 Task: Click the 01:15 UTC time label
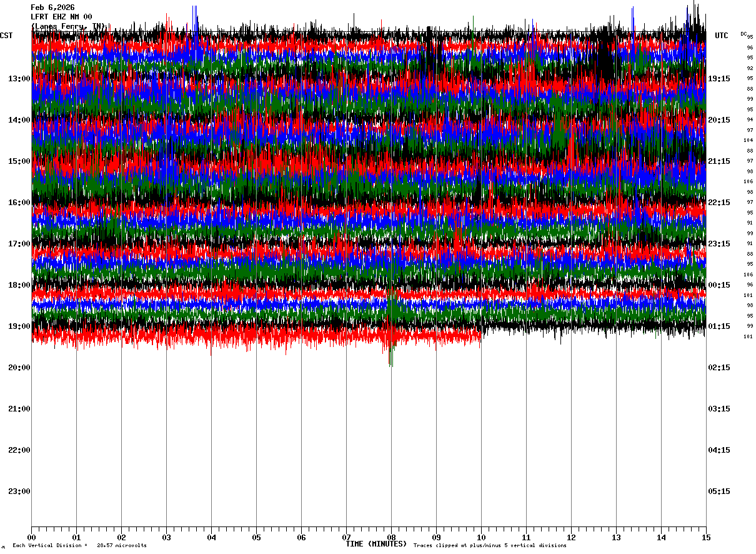[719, 326]
